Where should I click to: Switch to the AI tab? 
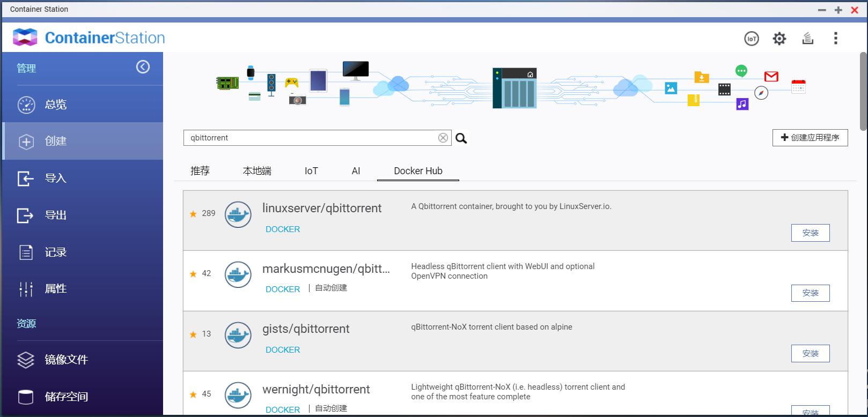(x=356, y=171)
